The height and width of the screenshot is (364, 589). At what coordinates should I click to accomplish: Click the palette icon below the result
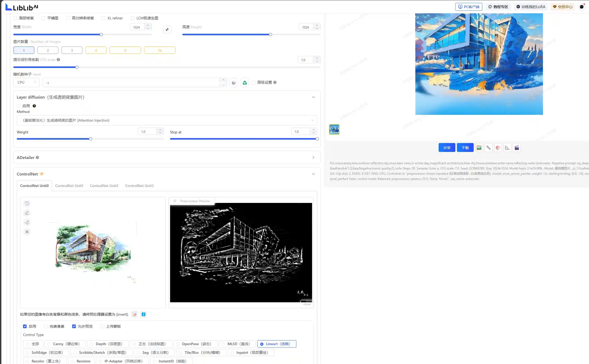pyautogui.click(x=498, y=148)
